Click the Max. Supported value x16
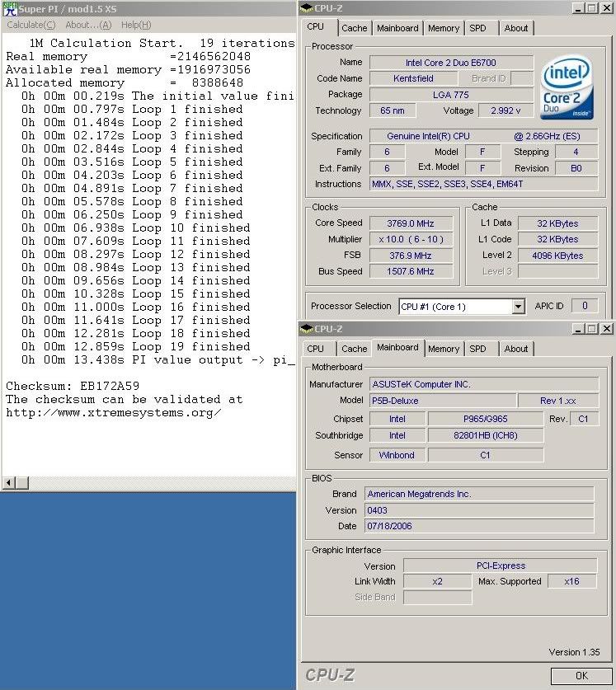The image size is (616, 690). [572, 581]
